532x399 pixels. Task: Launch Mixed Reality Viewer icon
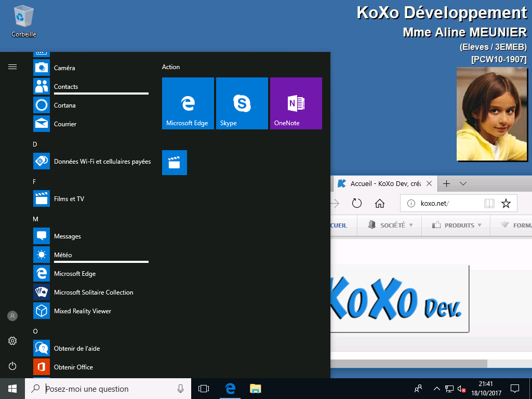42,311
